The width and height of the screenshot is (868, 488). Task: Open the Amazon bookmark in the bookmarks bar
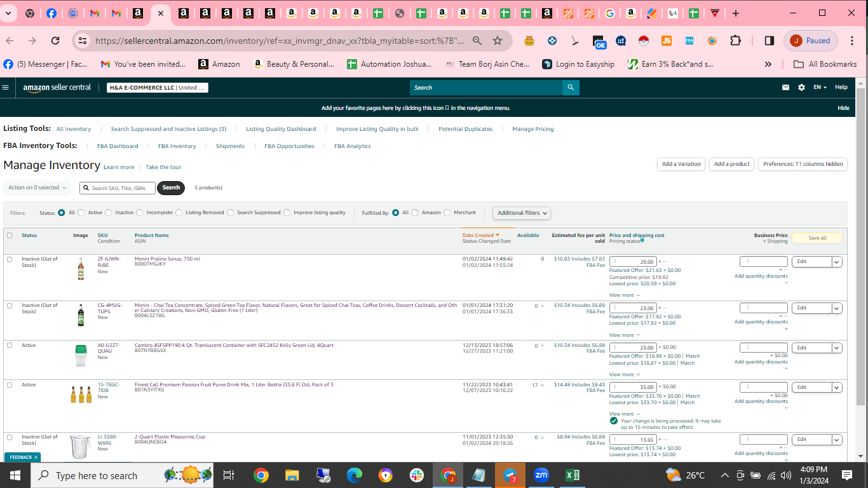pyautogui.click(x=219, y=64)
